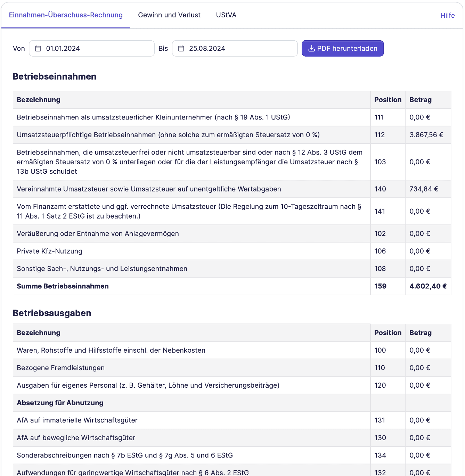Click amount 734,84 € in position 140
Image resolution: width=465 pixels, height=476 pixels.
point(424,189)
